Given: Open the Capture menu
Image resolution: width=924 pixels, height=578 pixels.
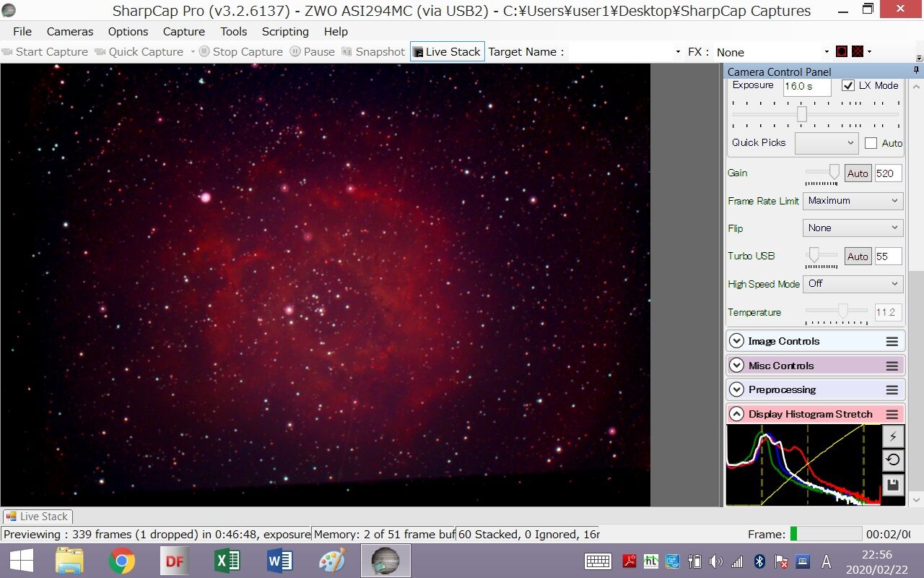Looking at the screenshot, I should pos(184,32).
